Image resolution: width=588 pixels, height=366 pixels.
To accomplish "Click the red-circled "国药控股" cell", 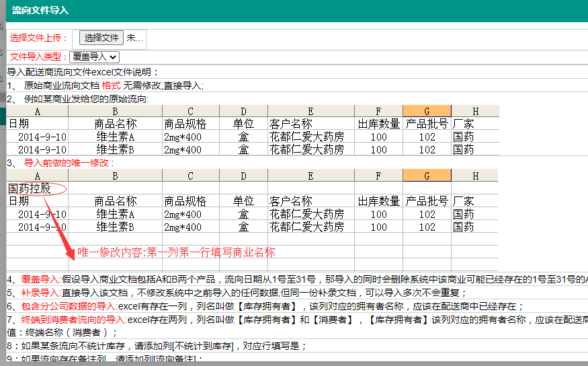I will pos(30,188).
